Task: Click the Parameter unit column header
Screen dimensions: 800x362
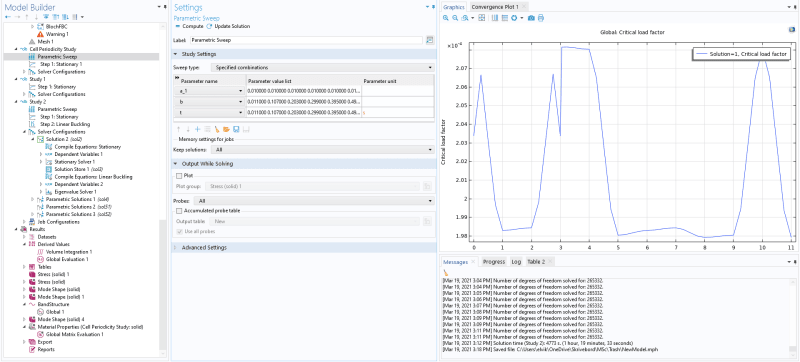Action: click(397, 81)
